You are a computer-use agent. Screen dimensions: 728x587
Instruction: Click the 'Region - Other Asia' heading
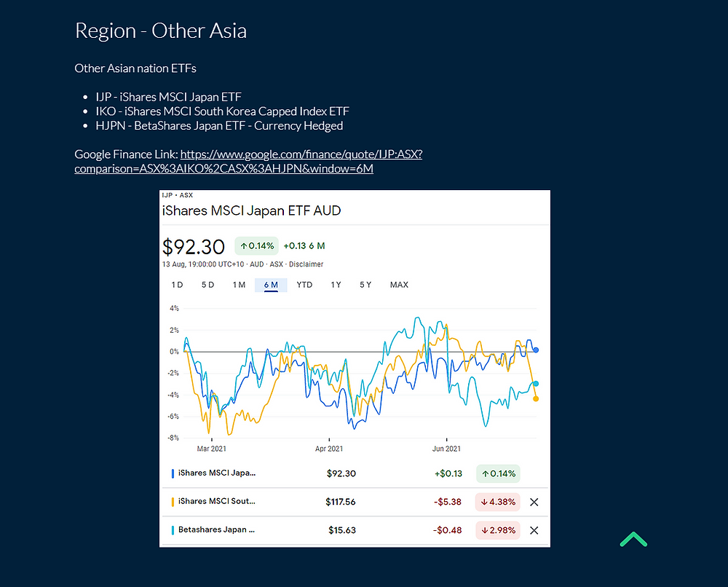click(x=161, y=31)
